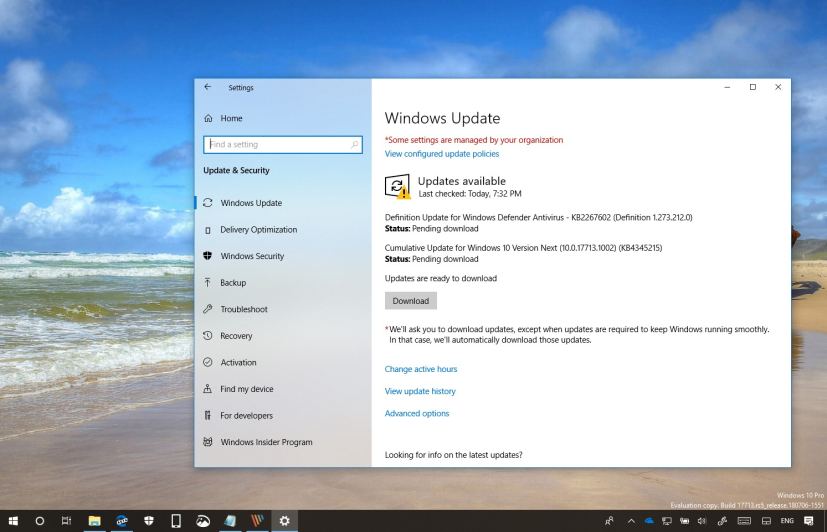The width and height of the screenshot is (827, 532).
Task: Maximize the Settings window
Action: pyautogui.click(x=753, y=87)
